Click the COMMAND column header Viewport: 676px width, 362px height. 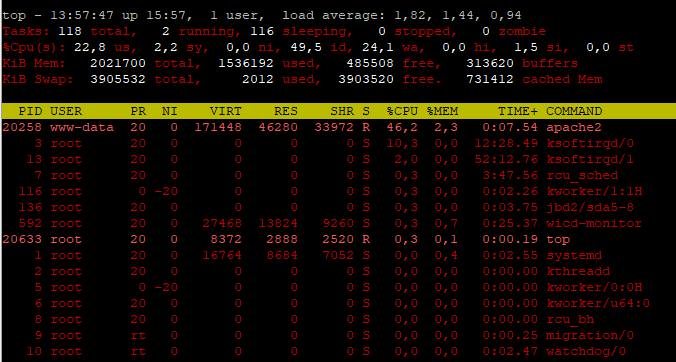574,111
